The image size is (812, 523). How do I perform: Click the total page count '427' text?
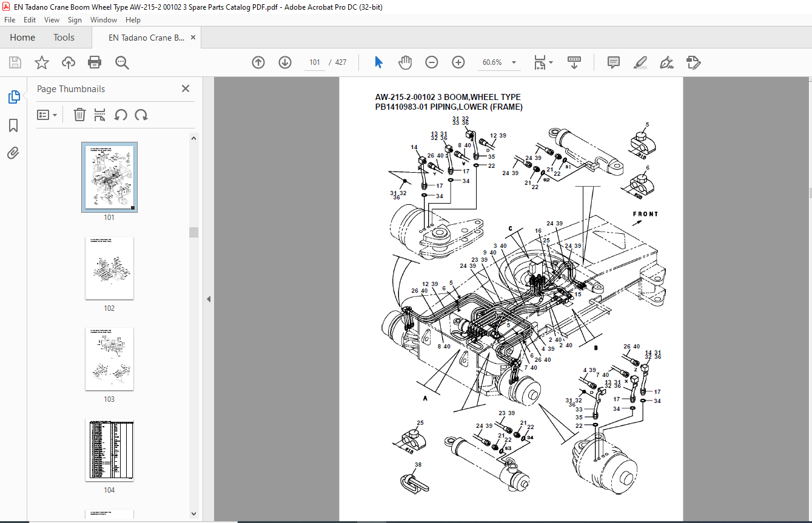[341, 62]
